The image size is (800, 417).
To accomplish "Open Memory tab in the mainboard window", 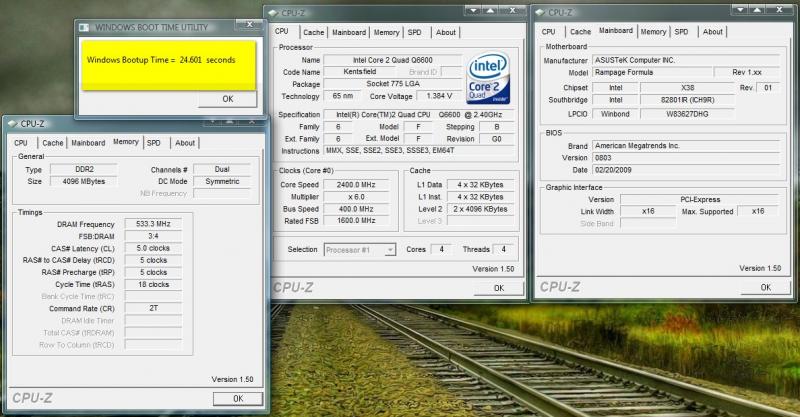I will click(x=653, y=32).
